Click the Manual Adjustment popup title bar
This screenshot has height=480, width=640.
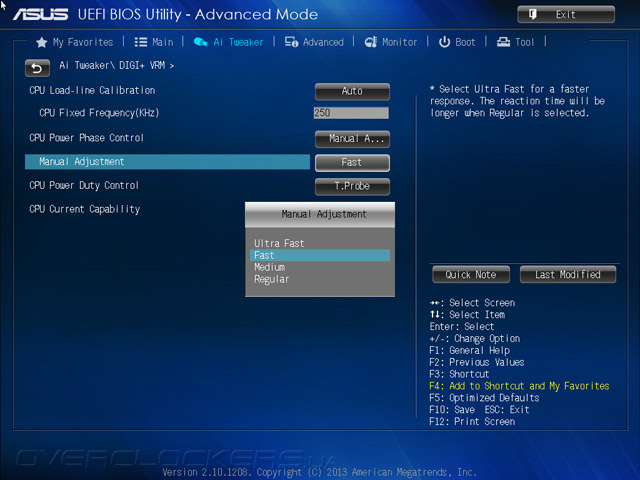click(320, 215)
